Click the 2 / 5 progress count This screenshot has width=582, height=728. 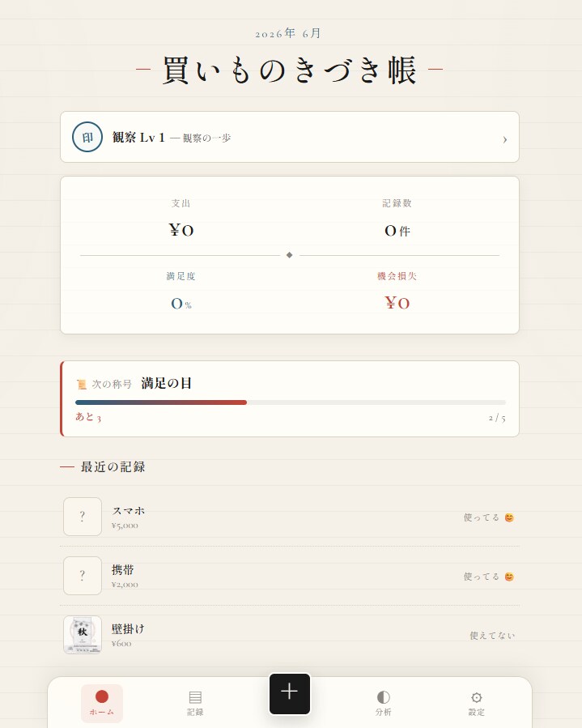coord(497,418)
